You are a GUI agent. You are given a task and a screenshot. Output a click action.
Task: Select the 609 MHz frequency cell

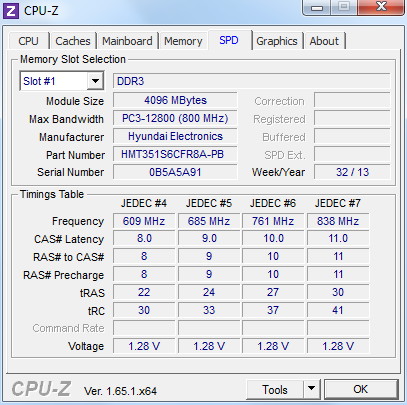pyautogui.click(x=144, y=221)
